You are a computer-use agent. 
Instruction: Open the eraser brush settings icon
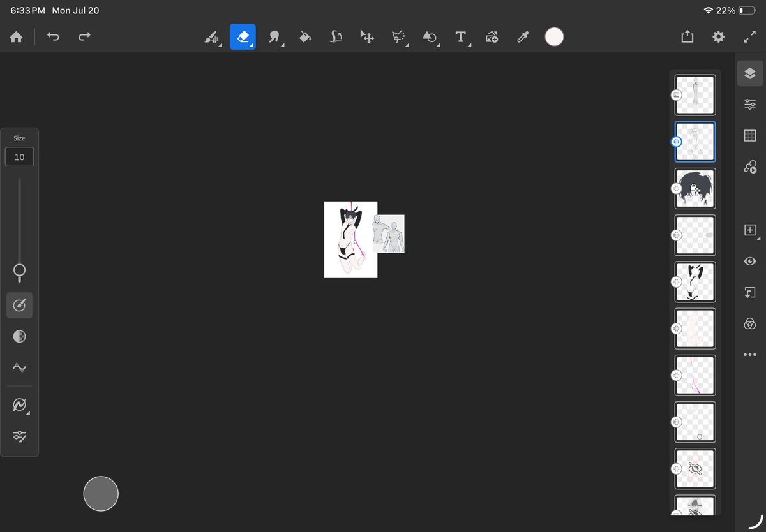[x=19, y=306]
